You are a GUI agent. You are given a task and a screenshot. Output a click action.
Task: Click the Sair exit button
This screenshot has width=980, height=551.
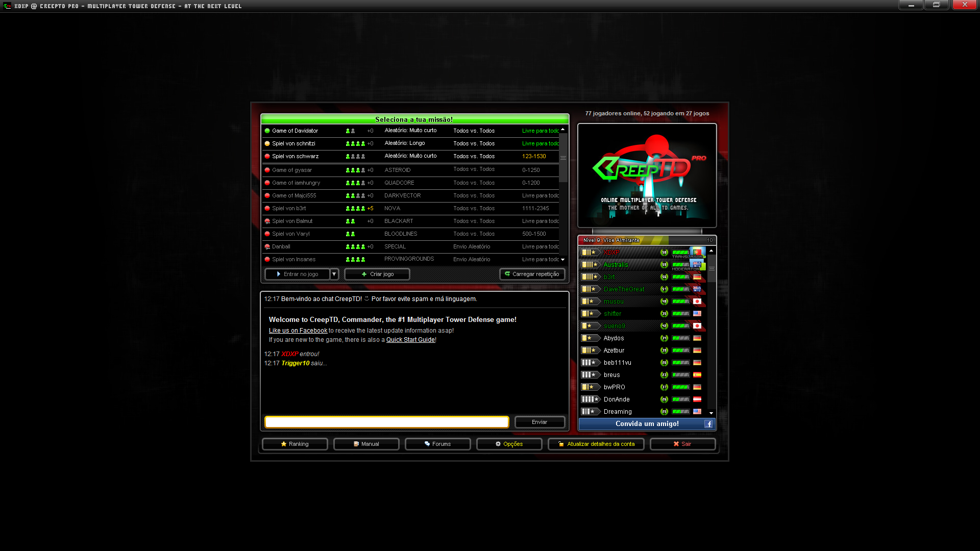682,444
